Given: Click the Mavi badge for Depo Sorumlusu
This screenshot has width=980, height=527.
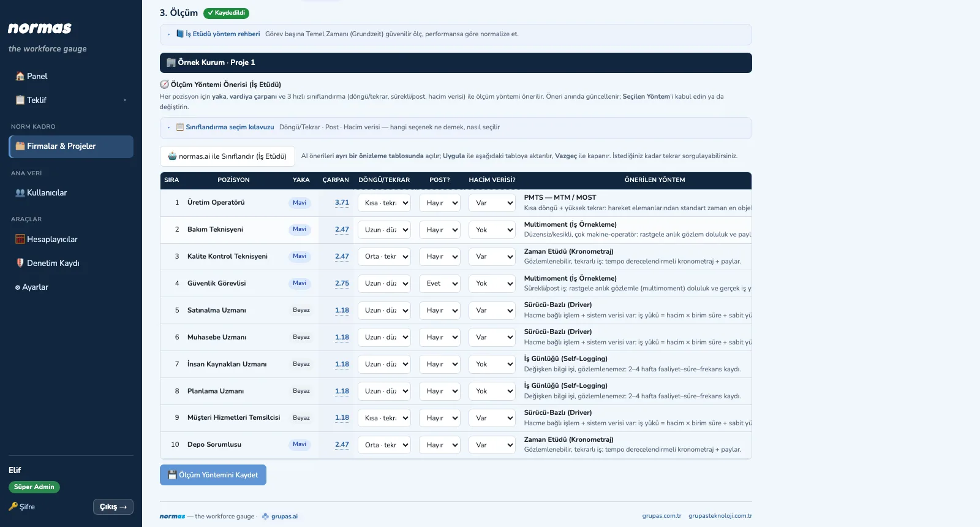Looking at the screenshot, I should point(300,445).
